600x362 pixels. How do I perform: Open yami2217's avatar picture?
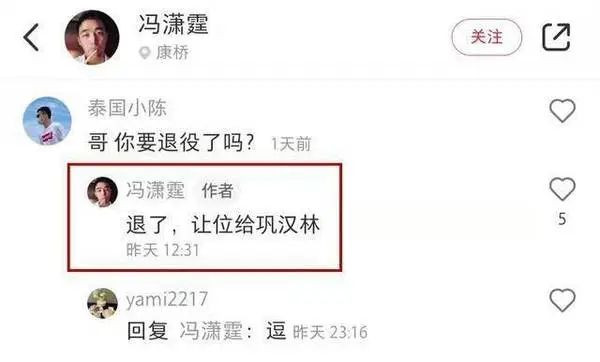coord(102,303)
